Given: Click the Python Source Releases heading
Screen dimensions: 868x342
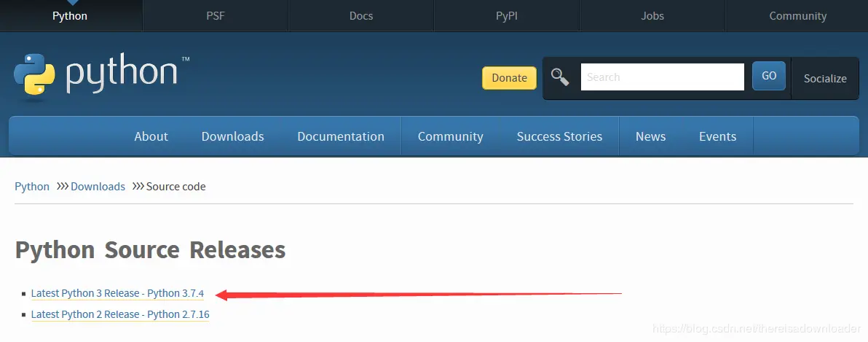Looking at the screenshot, I should pyautogui.click(x=150, y=250).
